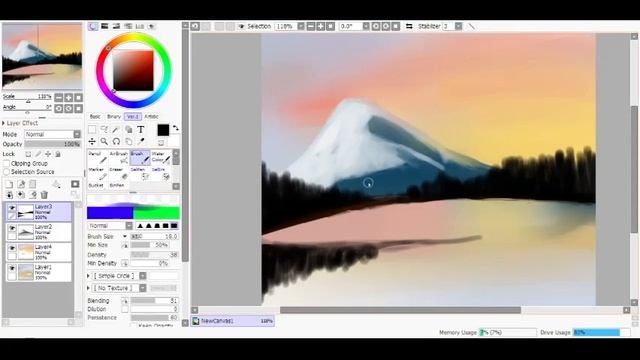Select the Zoom magnifier tool

tap(104, 142)
